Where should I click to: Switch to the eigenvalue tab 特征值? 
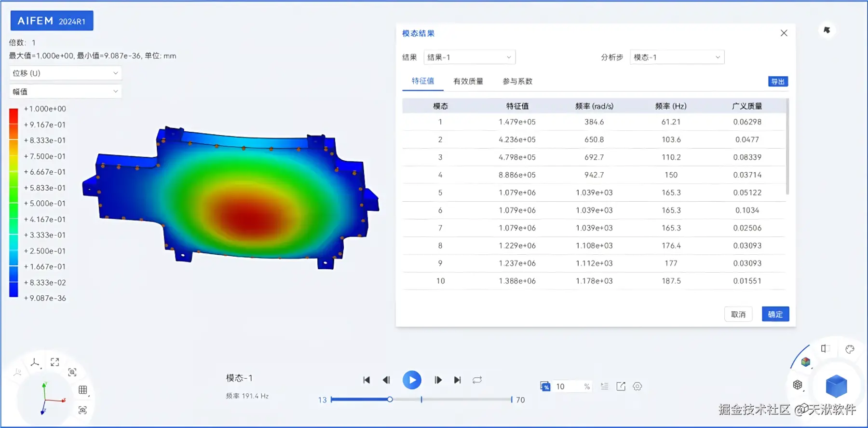(422, 81)
